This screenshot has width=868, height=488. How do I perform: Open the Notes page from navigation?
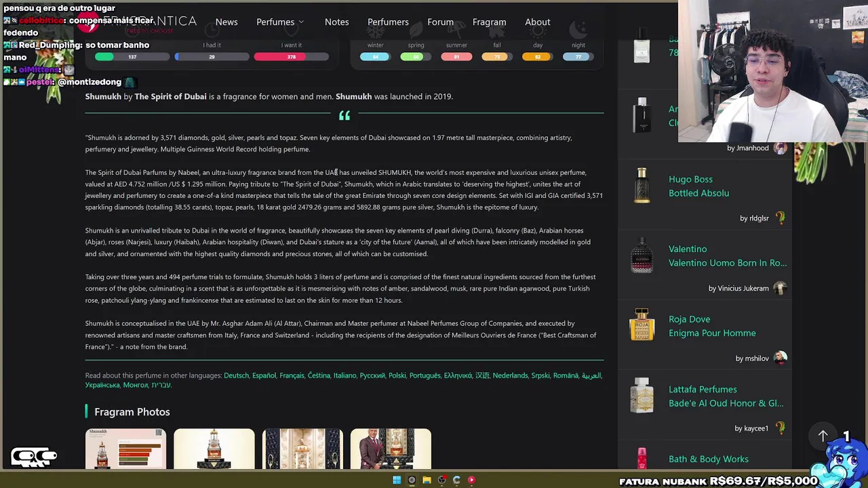(336, 22)
